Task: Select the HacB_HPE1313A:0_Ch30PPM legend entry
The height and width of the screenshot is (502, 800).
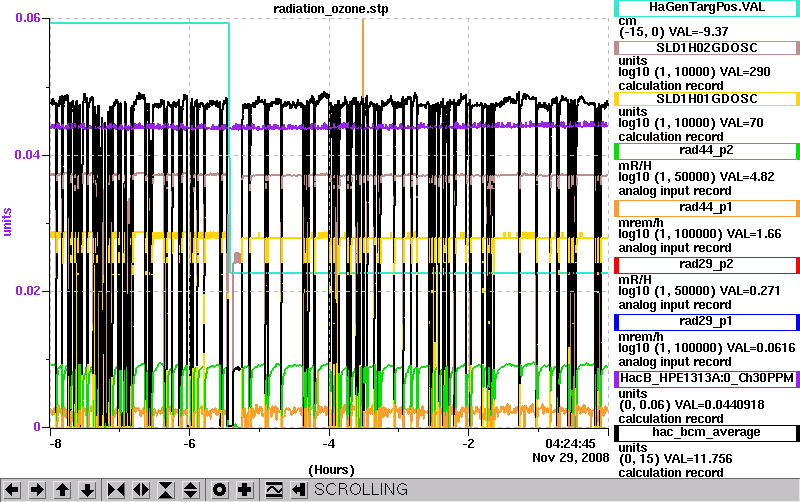Action: tap(707, 379)
